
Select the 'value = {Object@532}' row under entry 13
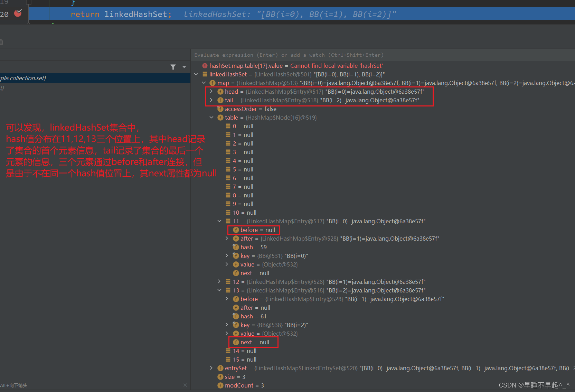[383, 334]
